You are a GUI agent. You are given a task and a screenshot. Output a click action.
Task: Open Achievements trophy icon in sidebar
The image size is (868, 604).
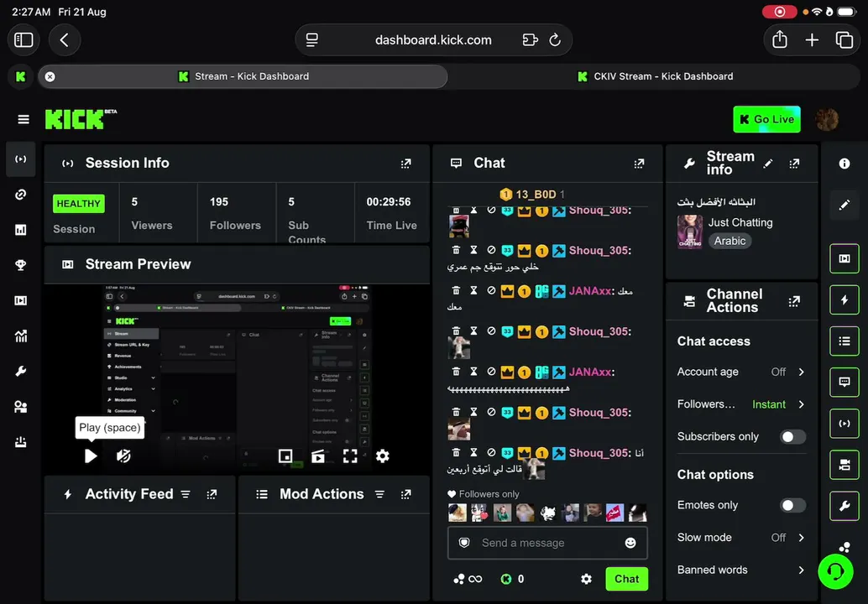[20, 265]
